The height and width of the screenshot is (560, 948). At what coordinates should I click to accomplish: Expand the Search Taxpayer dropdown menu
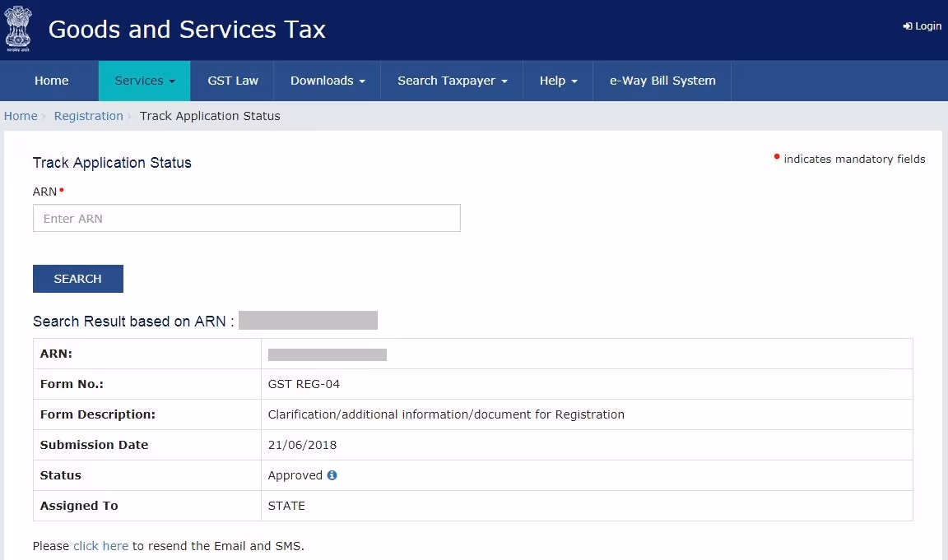click(x=453, y=81)
